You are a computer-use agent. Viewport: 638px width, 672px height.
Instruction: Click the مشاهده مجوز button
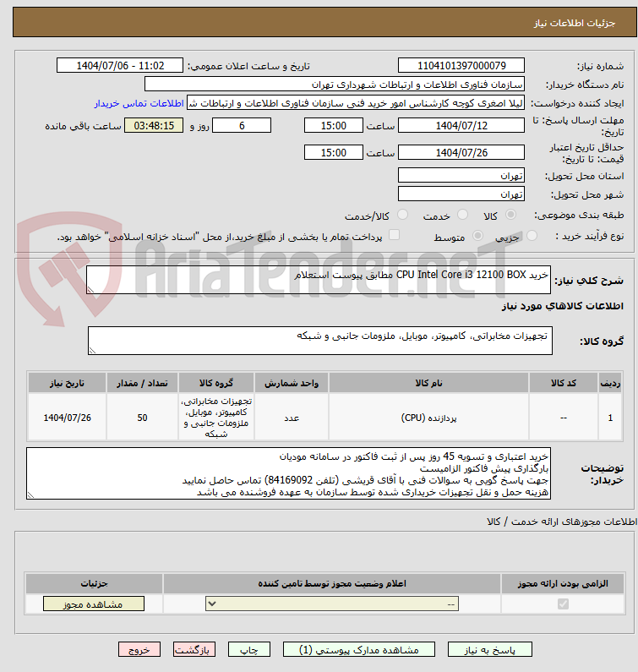click(94, 604)
